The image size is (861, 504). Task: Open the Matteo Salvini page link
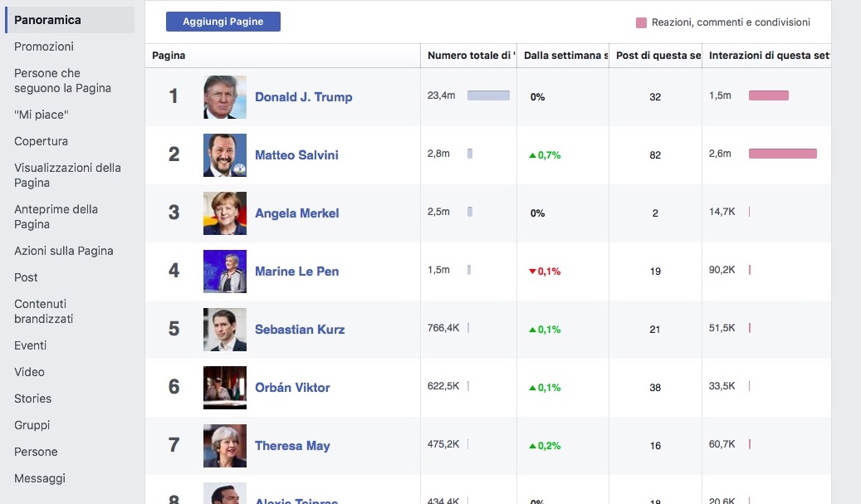(296, 155)
